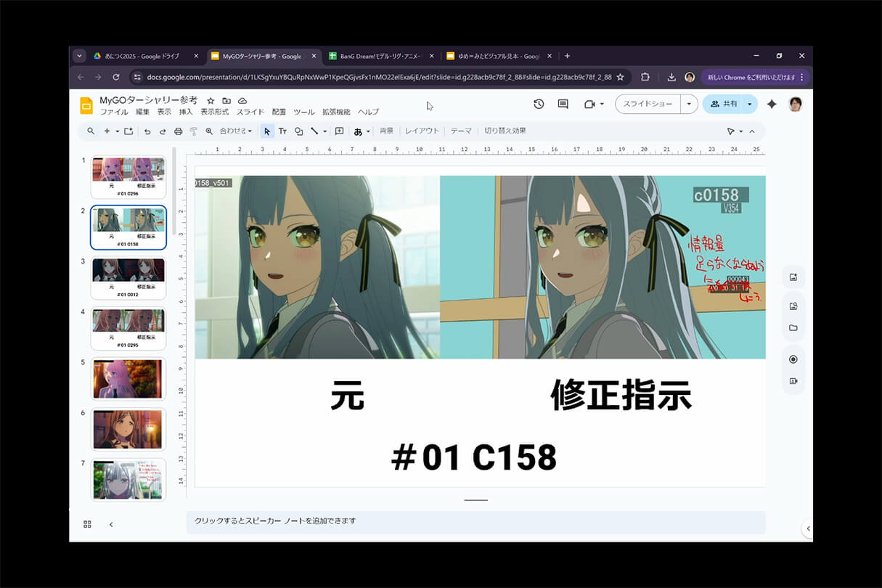The image size is (882, 588).
Task: Insert a comment using toolbar icon
Action: (339, 131)
